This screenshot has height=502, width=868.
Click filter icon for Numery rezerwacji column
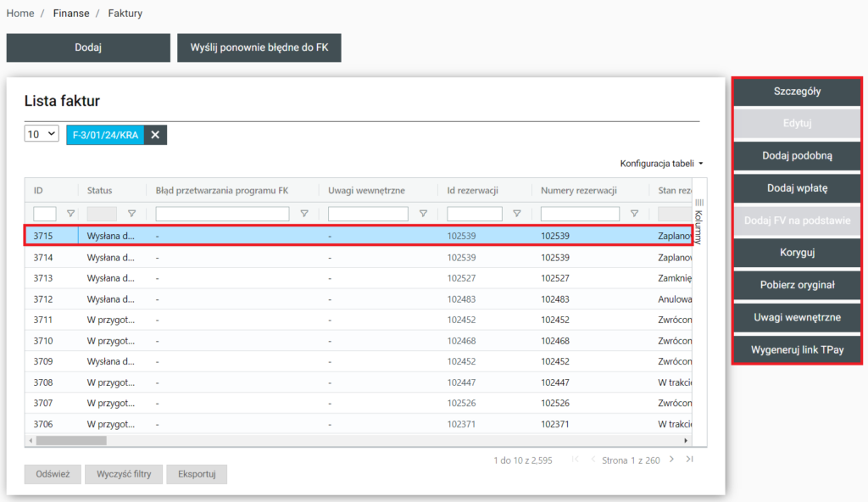pyautogui.click(x=634, y=214)
